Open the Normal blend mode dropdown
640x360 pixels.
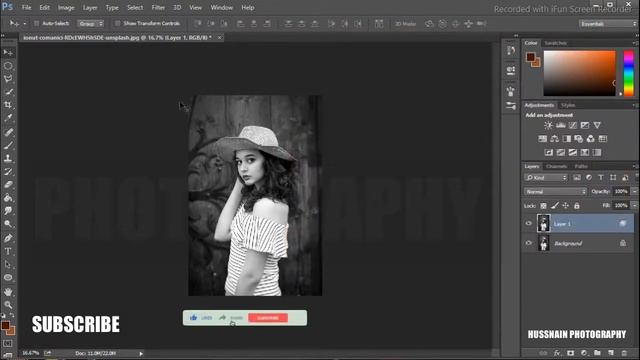coord(555,191)
